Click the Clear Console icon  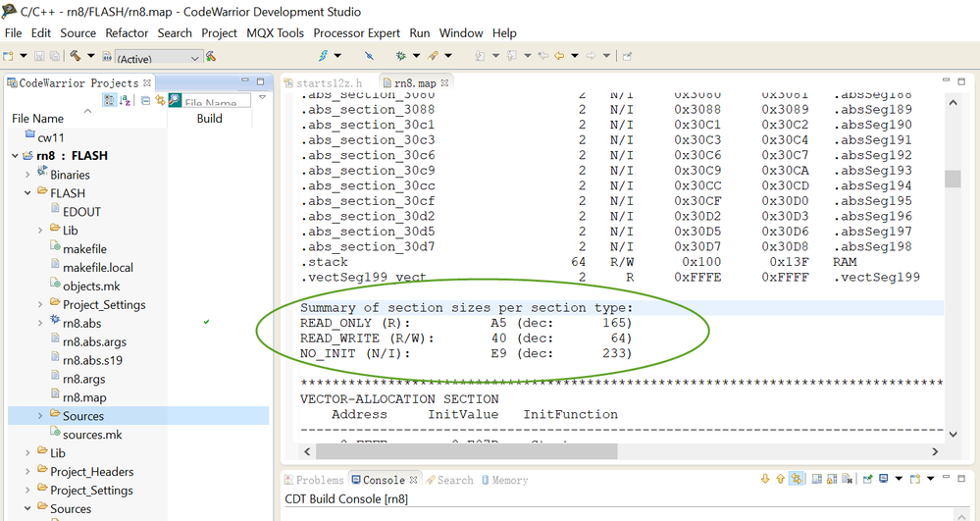point(848,479)
